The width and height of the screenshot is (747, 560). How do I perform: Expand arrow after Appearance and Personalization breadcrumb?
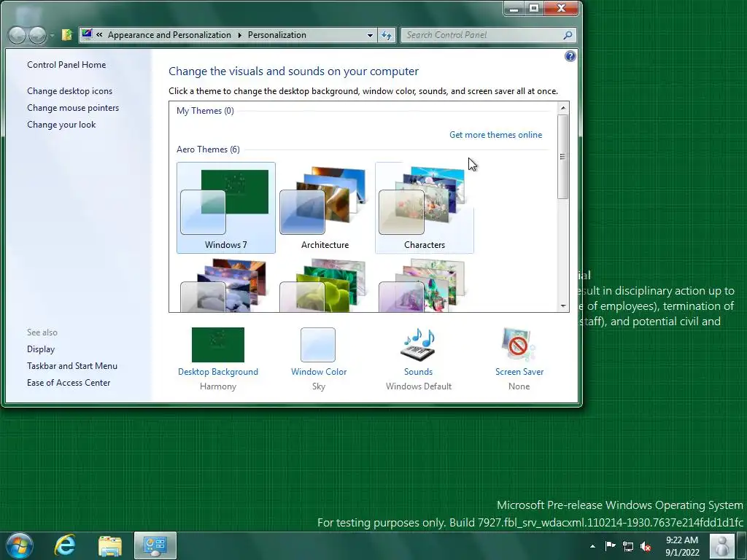[239, 35]
